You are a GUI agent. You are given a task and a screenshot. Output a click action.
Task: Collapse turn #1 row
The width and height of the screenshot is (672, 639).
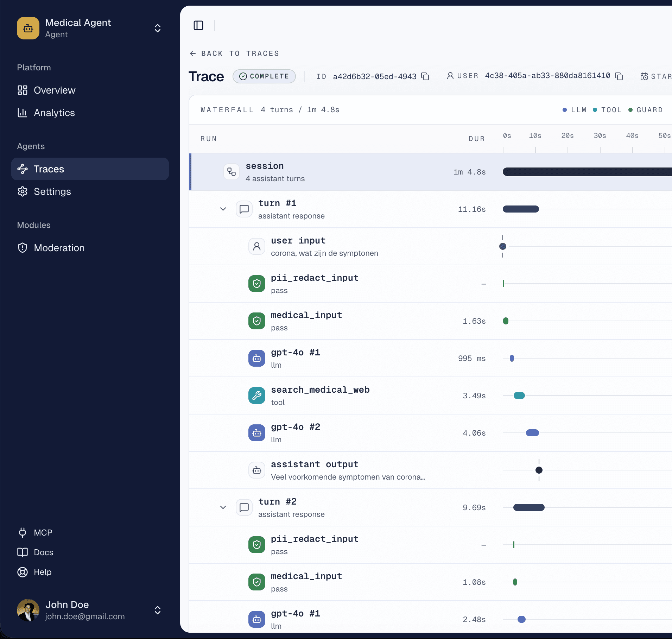223,209
